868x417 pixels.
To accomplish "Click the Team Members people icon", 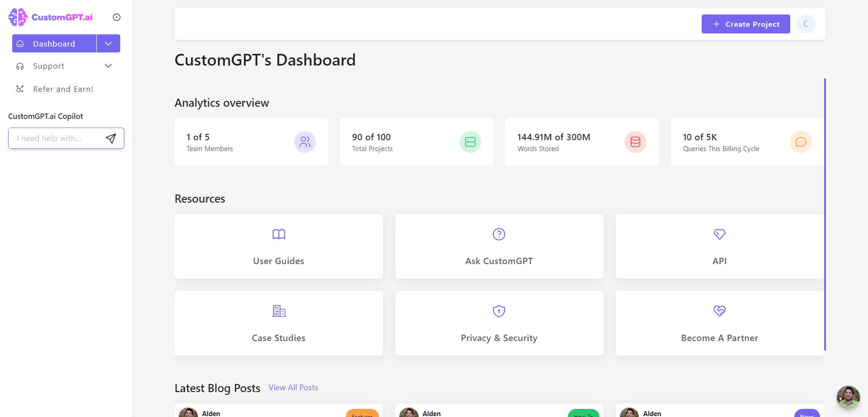I will pos(305,142).
